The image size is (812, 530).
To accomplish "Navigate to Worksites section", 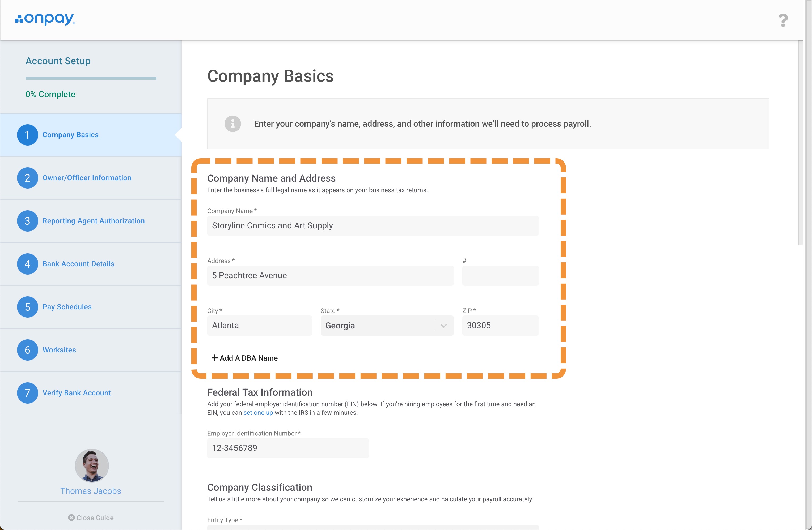I will (x=59, y=350).
